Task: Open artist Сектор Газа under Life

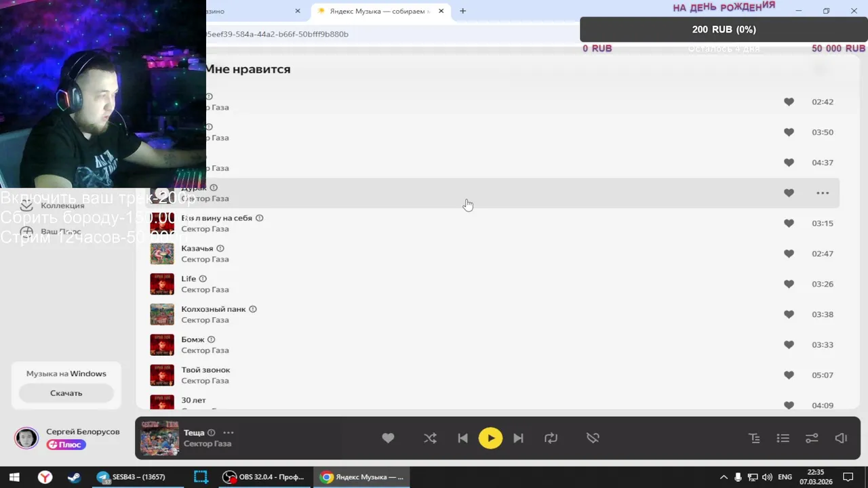Action: point(205,289)
